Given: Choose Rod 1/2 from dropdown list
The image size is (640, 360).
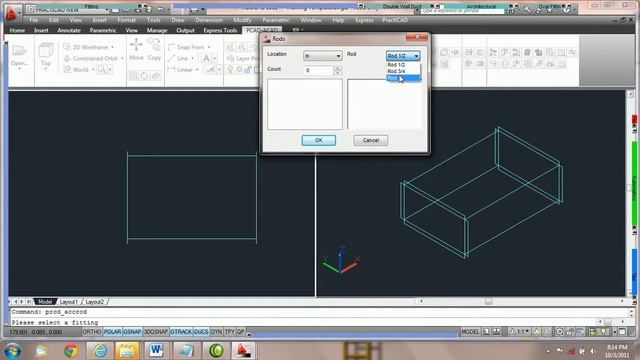Looking at the screenshot, I should 403,65.
